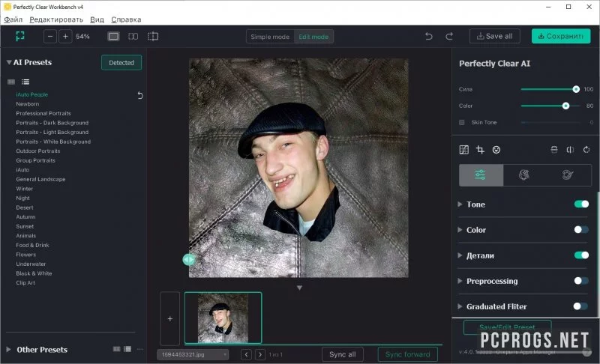This screenshot has width=600, height=364.
Task: Add image with the plus tile
Action: click(170, 318)
